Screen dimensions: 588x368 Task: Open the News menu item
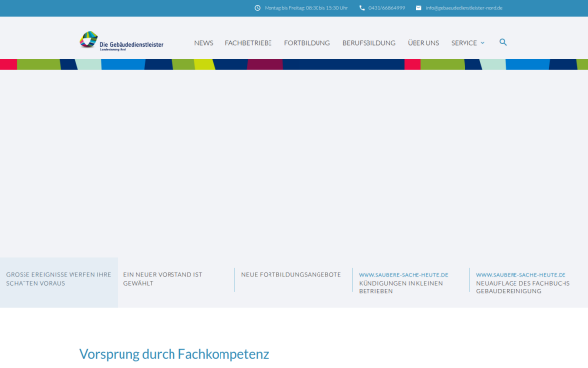[x=203, y=43]
